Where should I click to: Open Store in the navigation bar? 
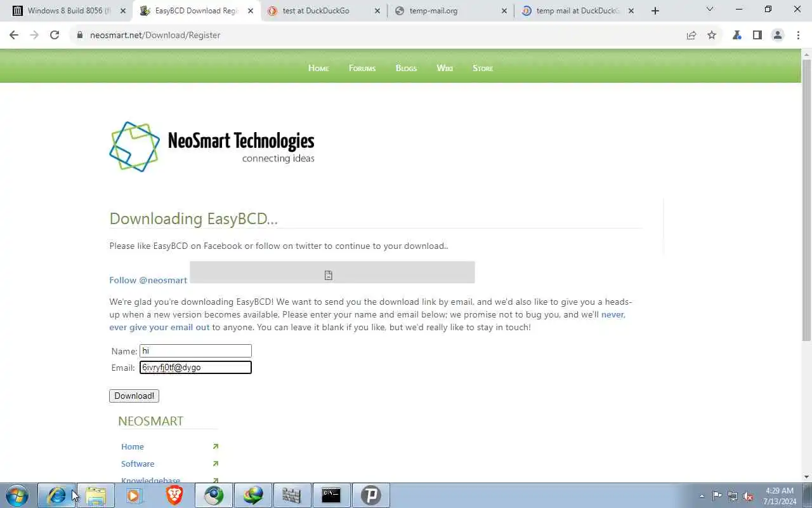(483, 68)
